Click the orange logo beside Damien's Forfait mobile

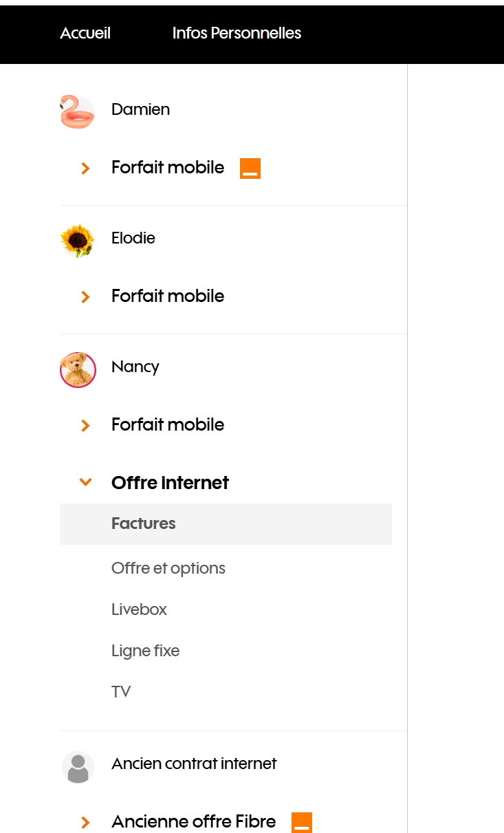pyautogui.click(x=250, y=169)
